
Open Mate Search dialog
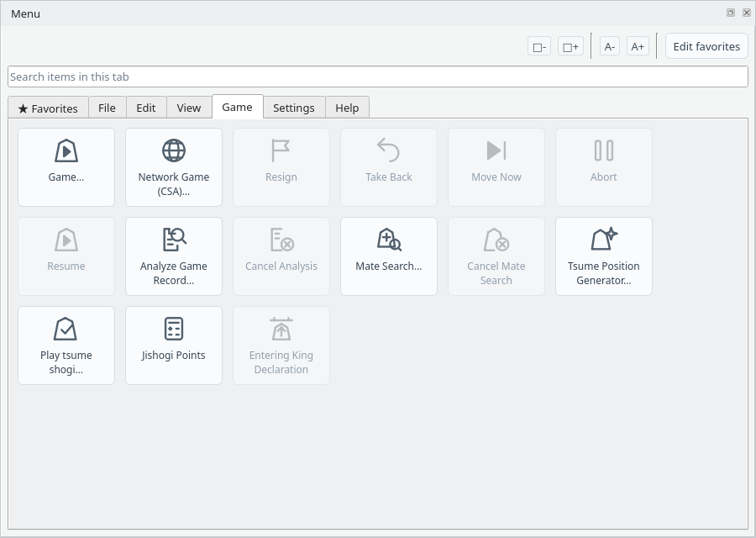coord(389,256)
